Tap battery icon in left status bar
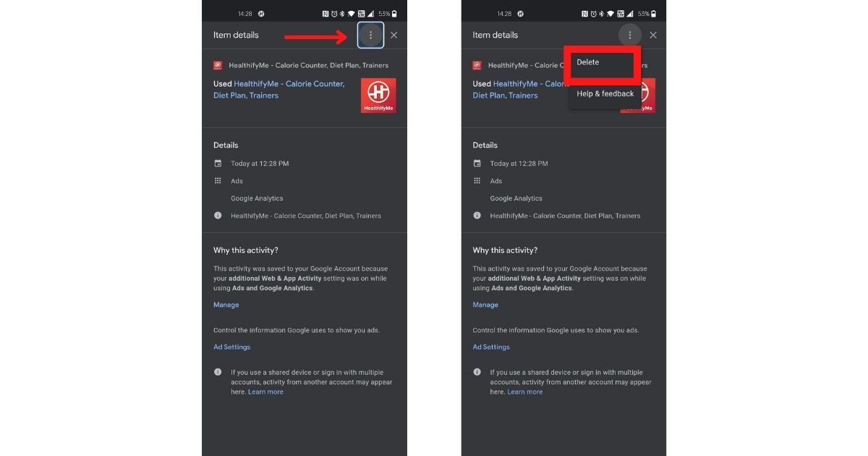The width and height of the screenshot is (868, 456). (x=395, y=14)
